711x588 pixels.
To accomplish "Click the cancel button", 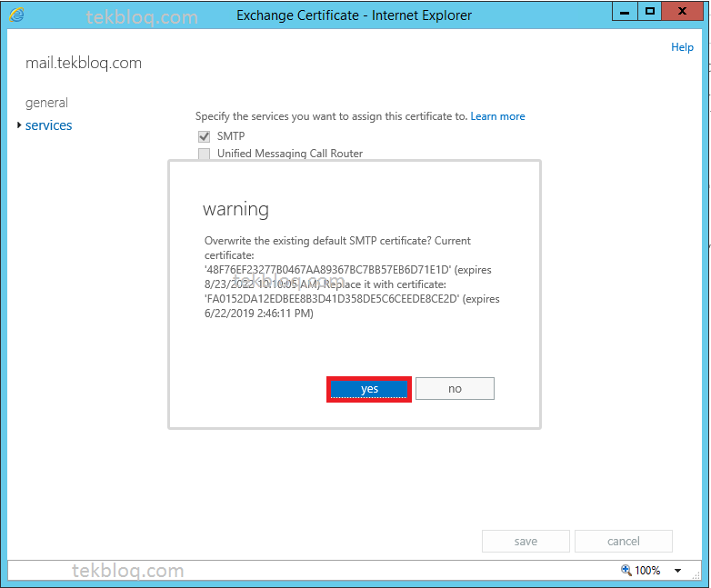I will (x=624, y=542).
